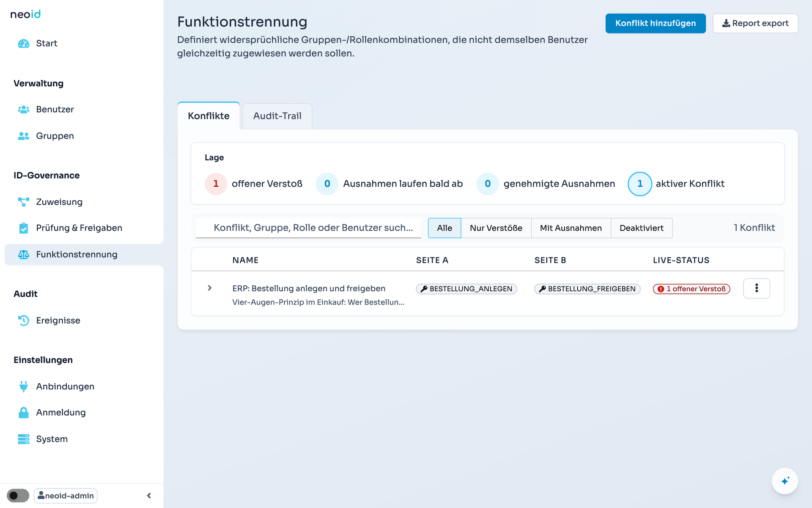Open the three-dot menu for ERP conflict
The height and width of the screenshot is (508, 812).
pyautogui.click(x=757, y=288)
